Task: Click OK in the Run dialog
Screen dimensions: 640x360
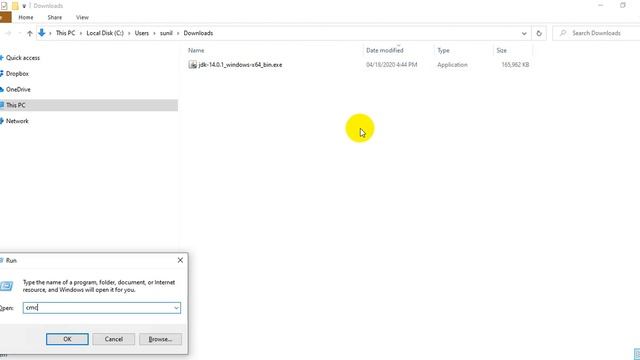Action: (x=67, y=339)
